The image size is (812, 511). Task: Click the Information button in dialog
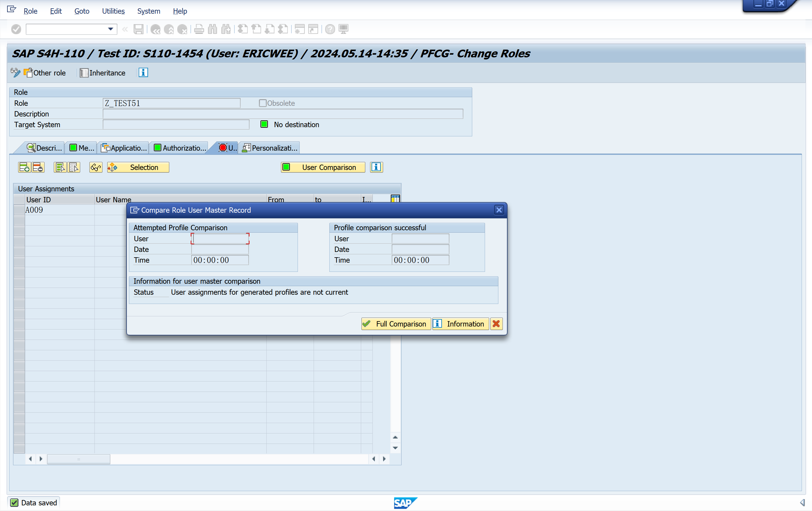[460, 324]
